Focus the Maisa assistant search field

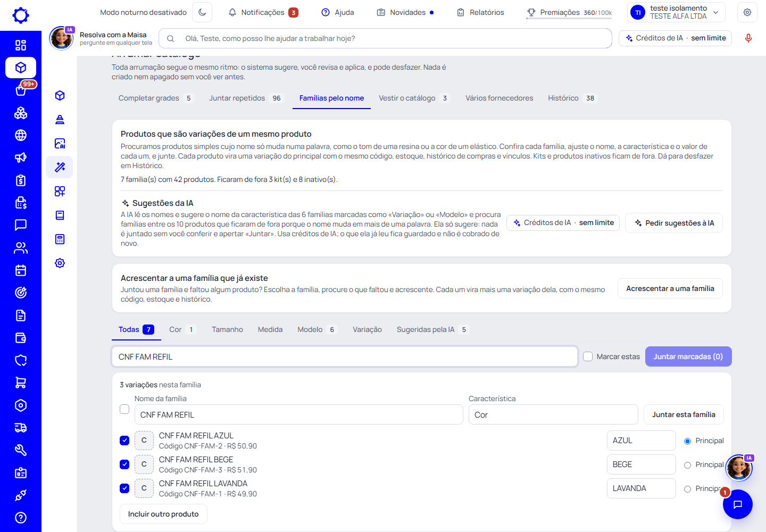(386, 38)
